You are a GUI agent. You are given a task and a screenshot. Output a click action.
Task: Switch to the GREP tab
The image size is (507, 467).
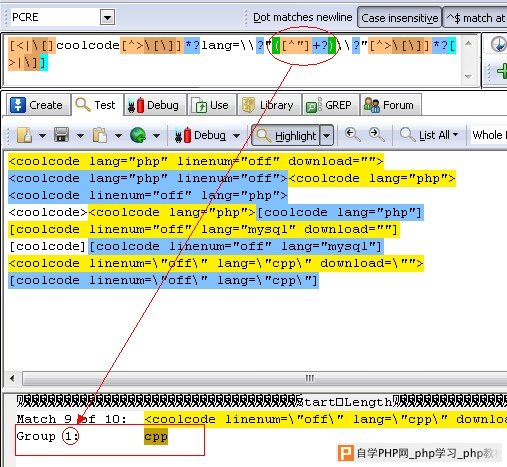(x=330, y=105)
